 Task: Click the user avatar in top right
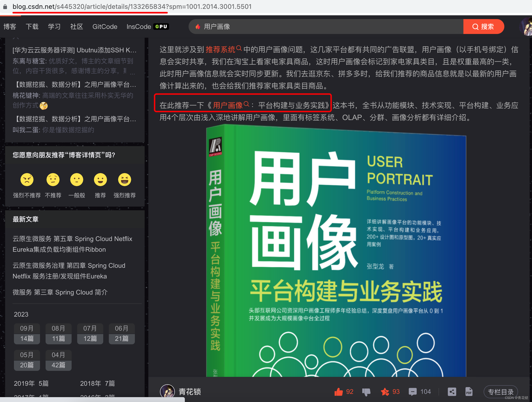[x=526, y=27]
